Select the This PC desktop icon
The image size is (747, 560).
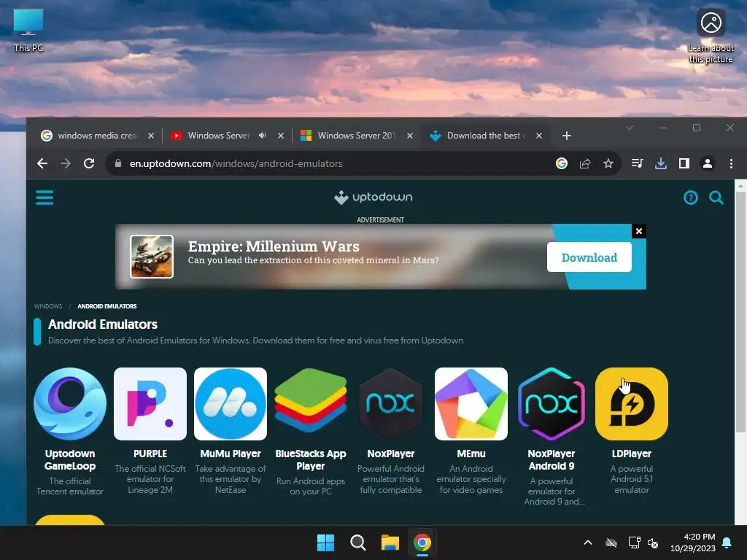tap(28, 31)
